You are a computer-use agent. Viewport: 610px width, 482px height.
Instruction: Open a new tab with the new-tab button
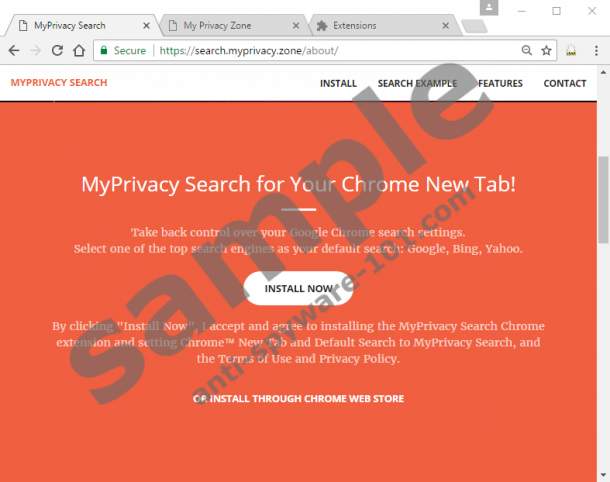click(474, 26)
